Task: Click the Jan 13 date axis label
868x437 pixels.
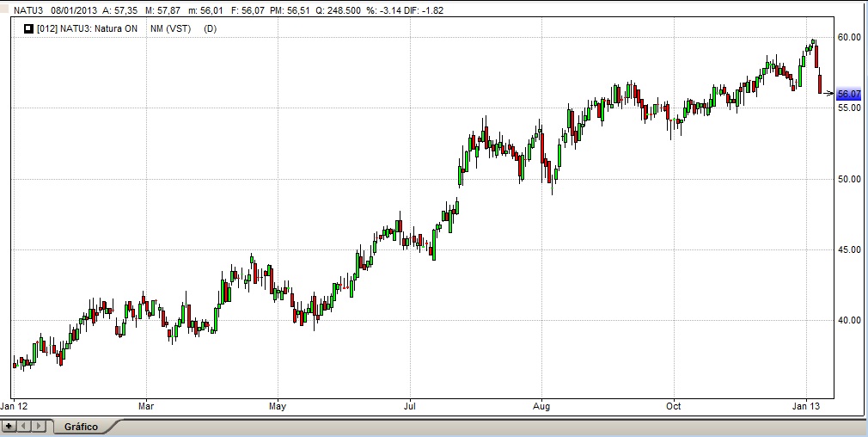Action: click(x=805, y=404)
